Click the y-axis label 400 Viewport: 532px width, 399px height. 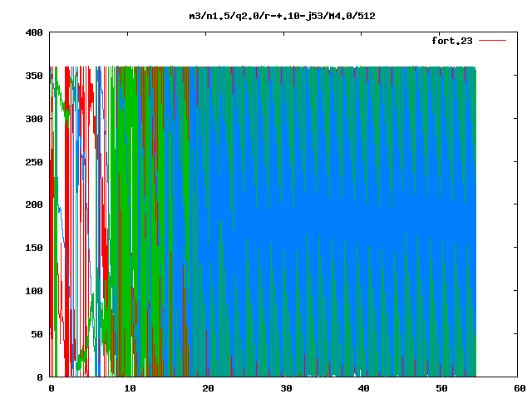pyautogui.click(x=34, y=32)
